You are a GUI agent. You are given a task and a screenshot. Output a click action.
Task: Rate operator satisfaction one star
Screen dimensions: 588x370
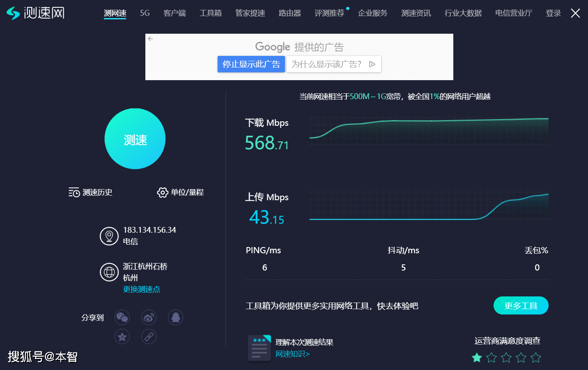pos(477,358)
